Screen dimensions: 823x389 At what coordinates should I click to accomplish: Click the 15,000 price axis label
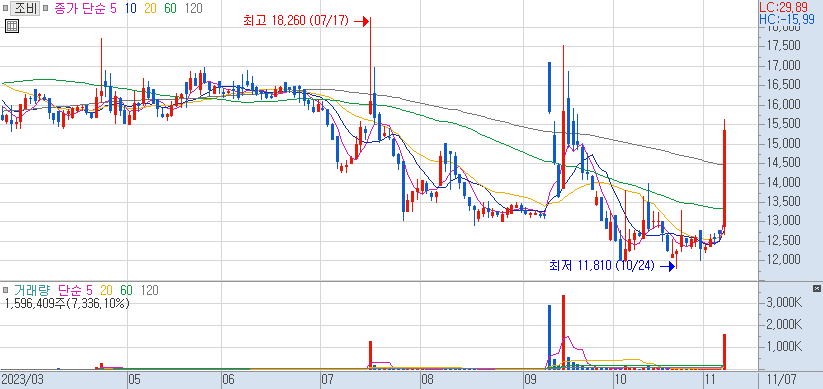tap(785, 143)
